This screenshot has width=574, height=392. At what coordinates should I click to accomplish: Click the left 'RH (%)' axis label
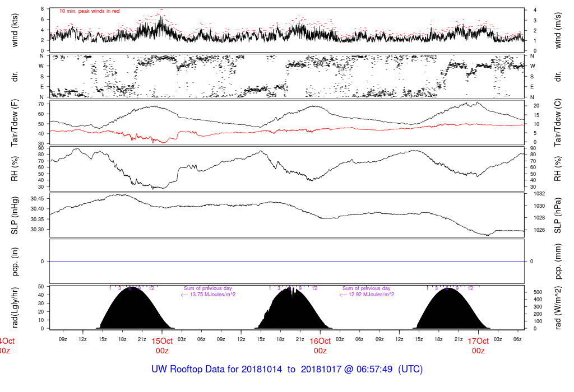coord(15,169)
